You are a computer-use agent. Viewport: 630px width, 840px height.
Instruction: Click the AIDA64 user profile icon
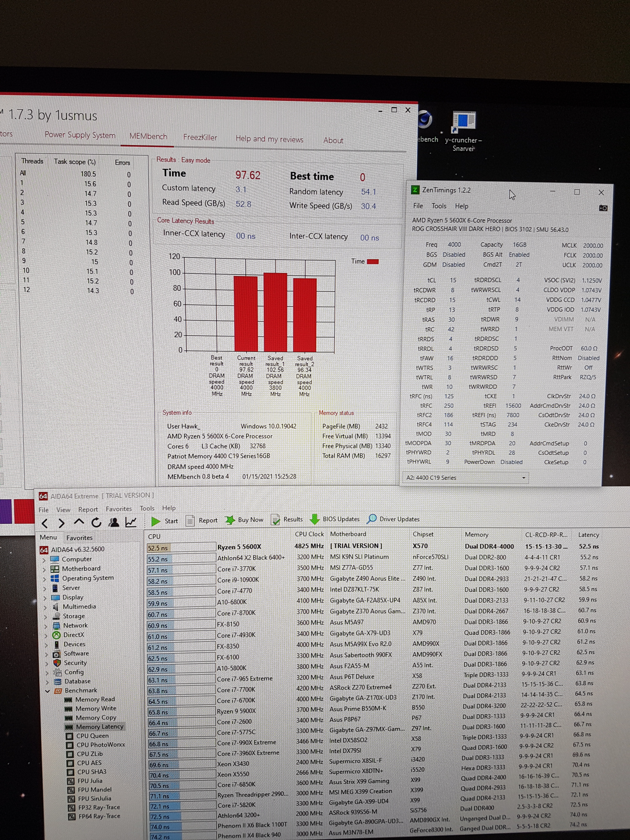(114, 522)
